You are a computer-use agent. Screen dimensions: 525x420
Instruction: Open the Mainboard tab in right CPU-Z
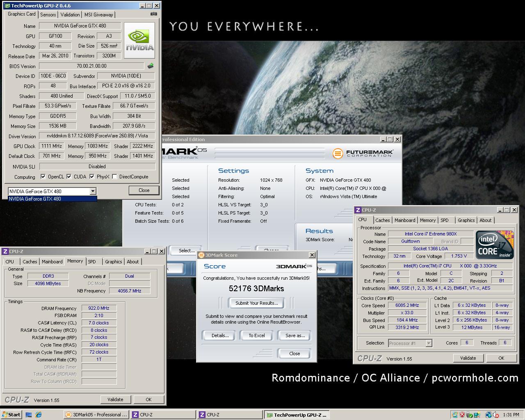[404, 220]
